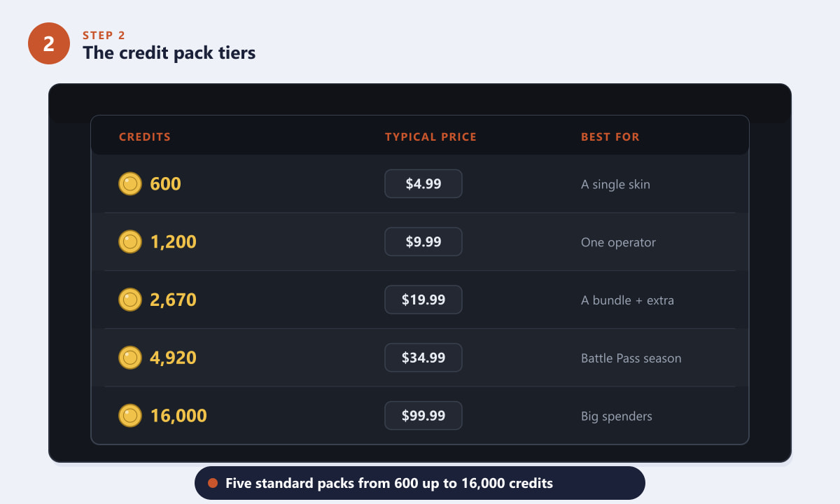Image resolution: width=840 pixels, height=504 pixels.
Task: Click the Battle Pass season description
Action: [631, 358]
